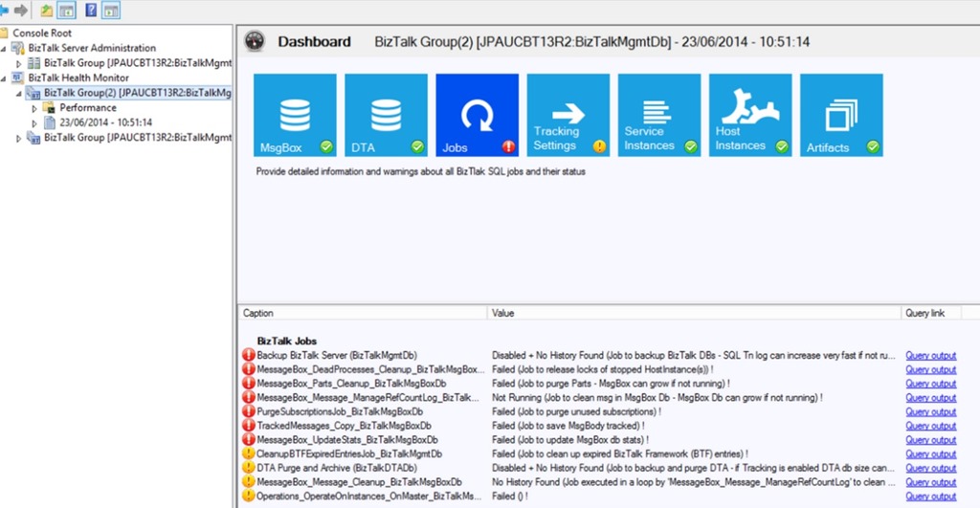This screenshot has width=980, height=508.
Task: Click error icon beside PurgeSubscriptionsJob row
Action: pos(249,411)
